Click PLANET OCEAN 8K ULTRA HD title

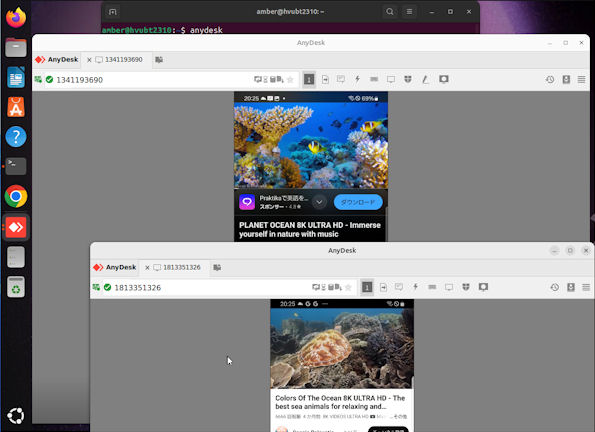310,230
